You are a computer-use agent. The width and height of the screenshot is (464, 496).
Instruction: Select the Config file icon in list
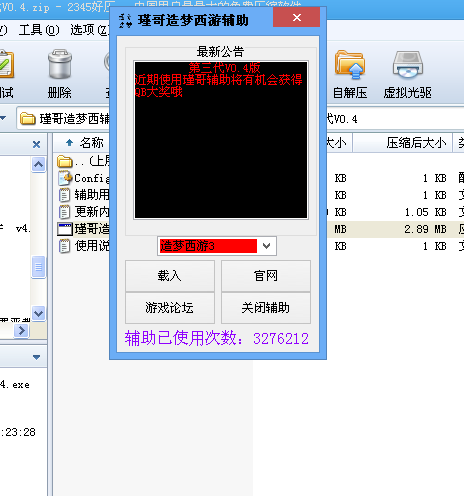point(65,178)
